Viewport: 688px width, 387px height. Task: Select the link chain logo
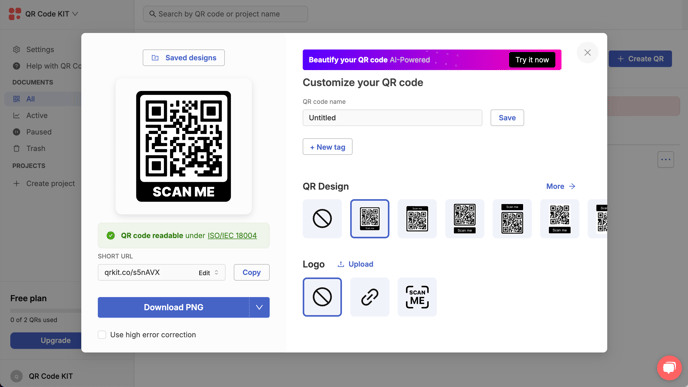point(369,297)
